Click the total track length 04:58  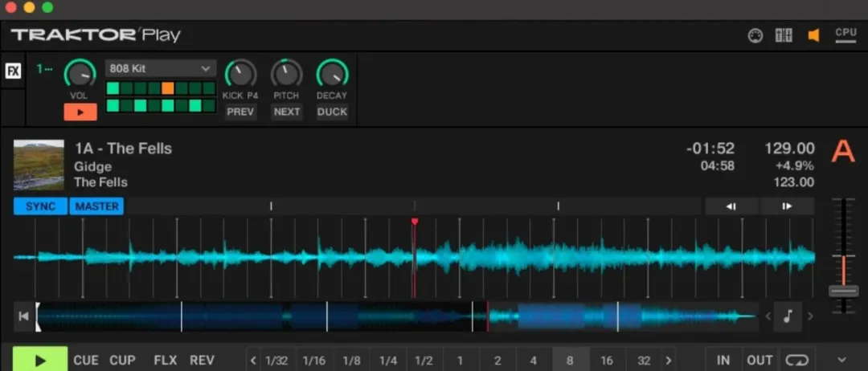[718, 165]
